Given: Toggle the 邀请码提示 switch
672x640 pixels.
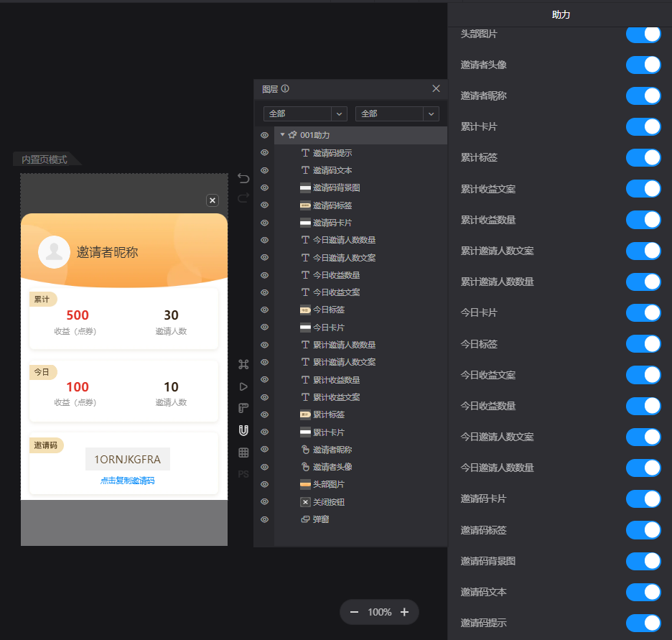Looking at the screenshot, I should [643, 623].
